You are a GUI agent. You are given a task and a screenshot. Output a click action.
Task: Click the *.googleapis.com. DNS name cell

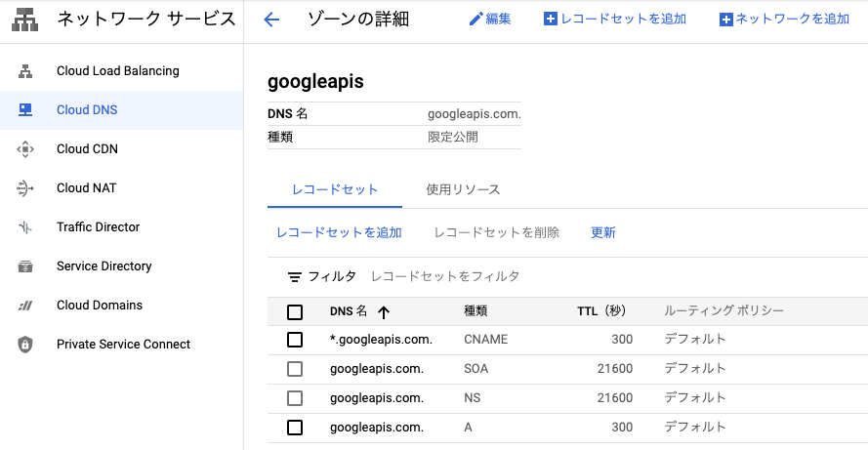(381, 340)
